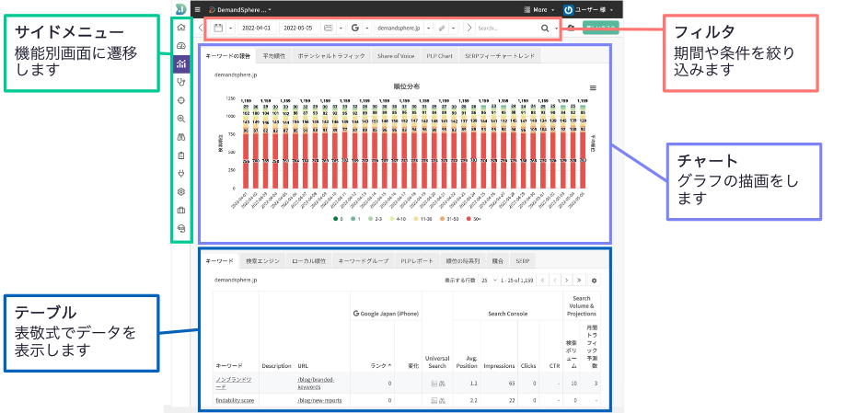Screen dimensions: 868x413
Task: Expand the device type dropdown arrow
Action: pos(341,28)
